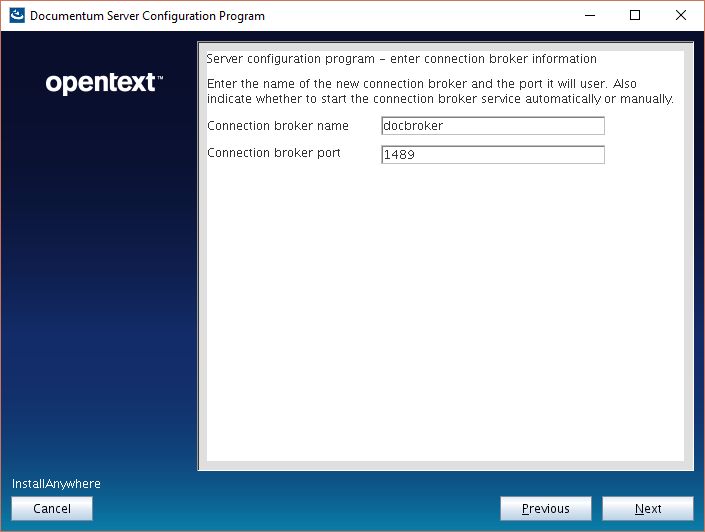The height and width of the screenshot is (532, 705).
Task: Maximize the Server Configuration Program window
Action: [x=635, y=15]
